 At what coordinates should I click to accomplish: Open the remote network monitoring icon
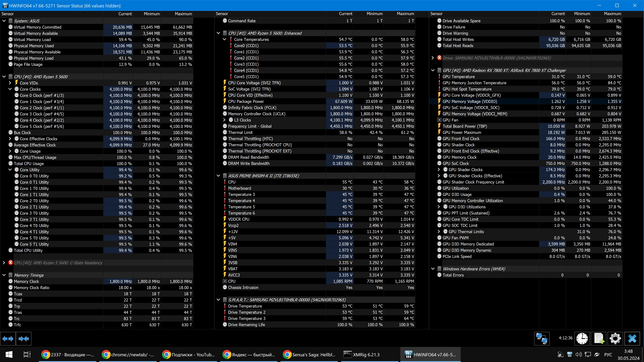[542, 339]
